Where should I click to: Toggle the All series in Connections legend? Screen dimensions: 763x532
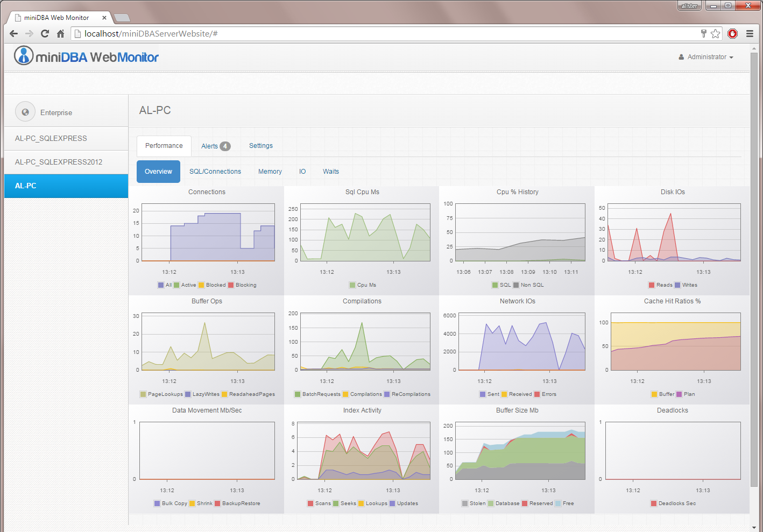coord(165,285)
